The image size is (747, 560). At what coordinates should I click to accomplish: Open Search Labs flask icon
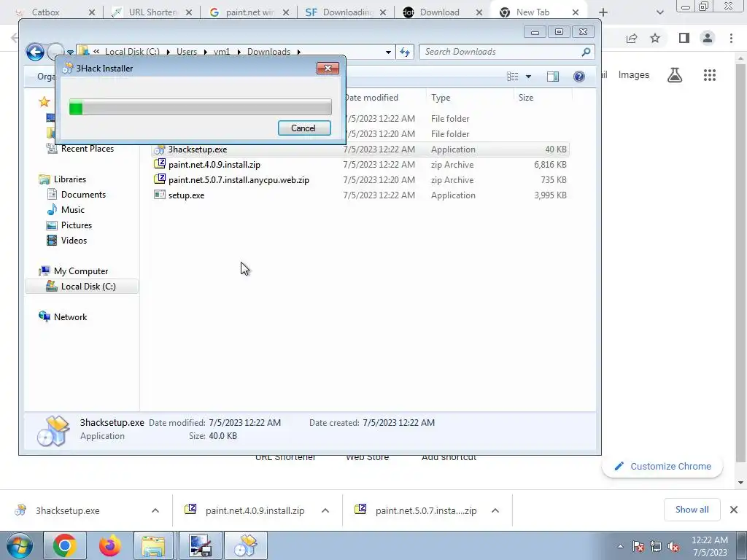tap(675, 75)
